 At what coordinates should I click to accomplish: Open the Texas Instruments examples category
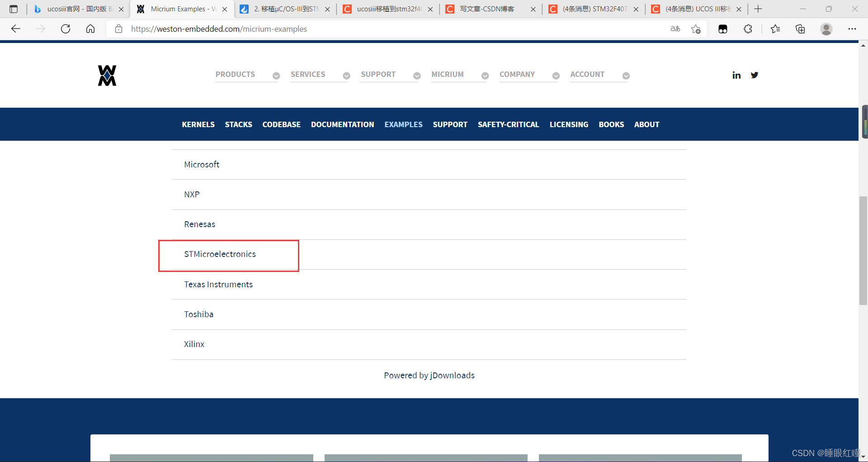(x=218, y=285)
